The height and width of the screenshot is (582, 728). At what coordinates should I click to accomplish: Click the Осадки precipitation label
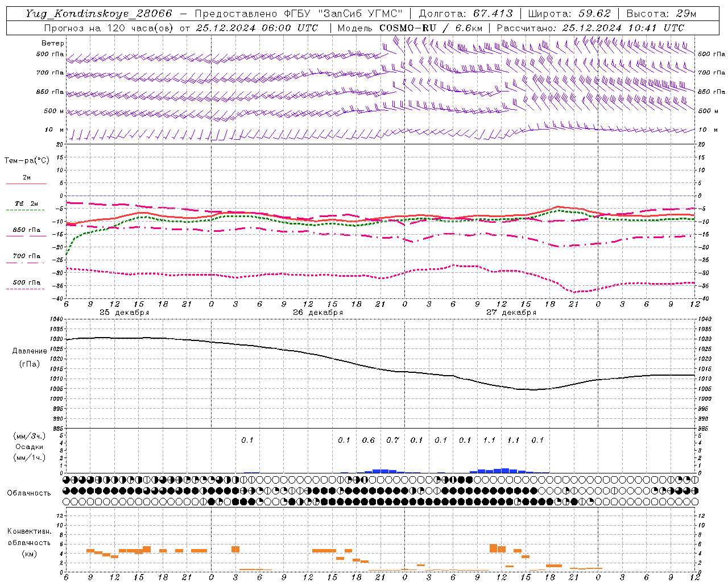pyautogui.click(x=30, y=447)
